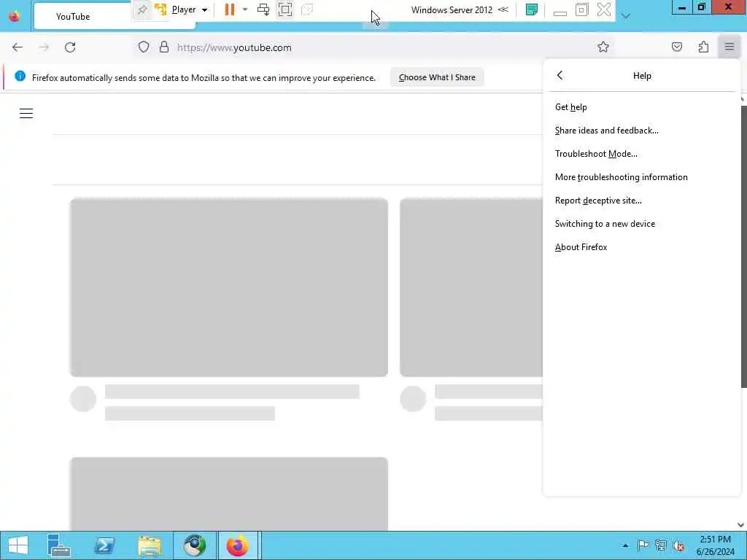Select Share ideas and feedback

pos(642,131)
